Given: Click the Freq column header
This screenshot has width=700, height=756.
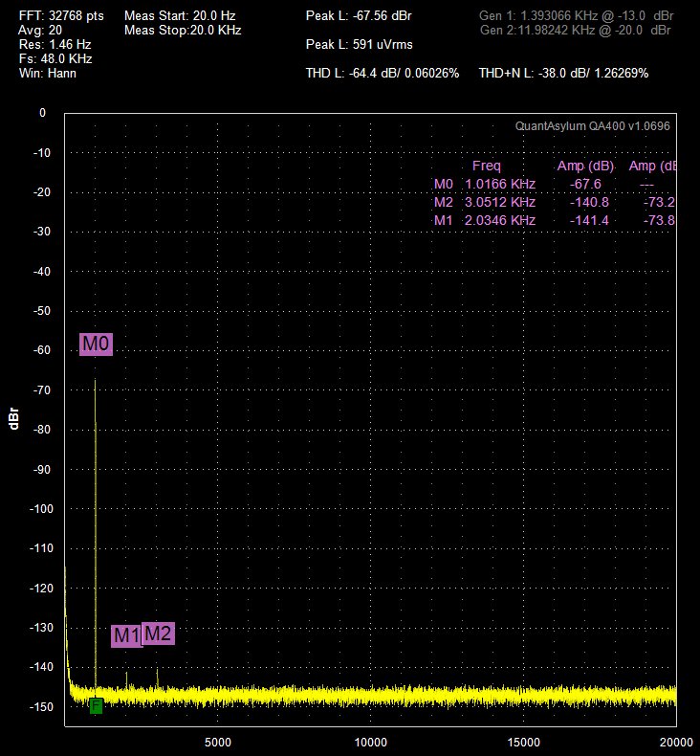Looking at the screenshot, I should [x=487, y=167].
